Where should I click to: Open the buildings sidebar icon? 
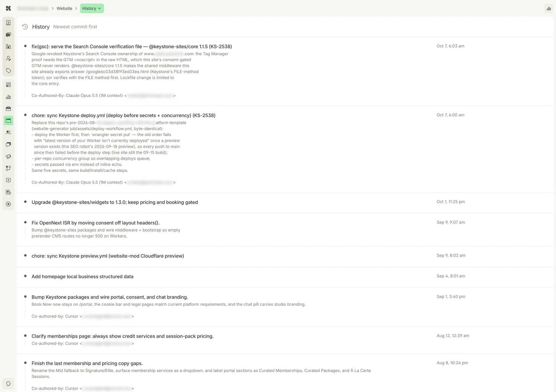pyautogui.click(x=8, y=47)
